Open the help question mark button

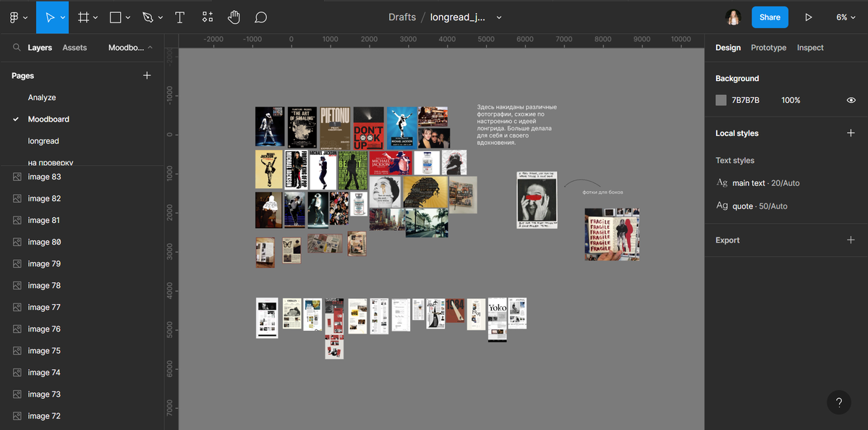pos(838,402)
